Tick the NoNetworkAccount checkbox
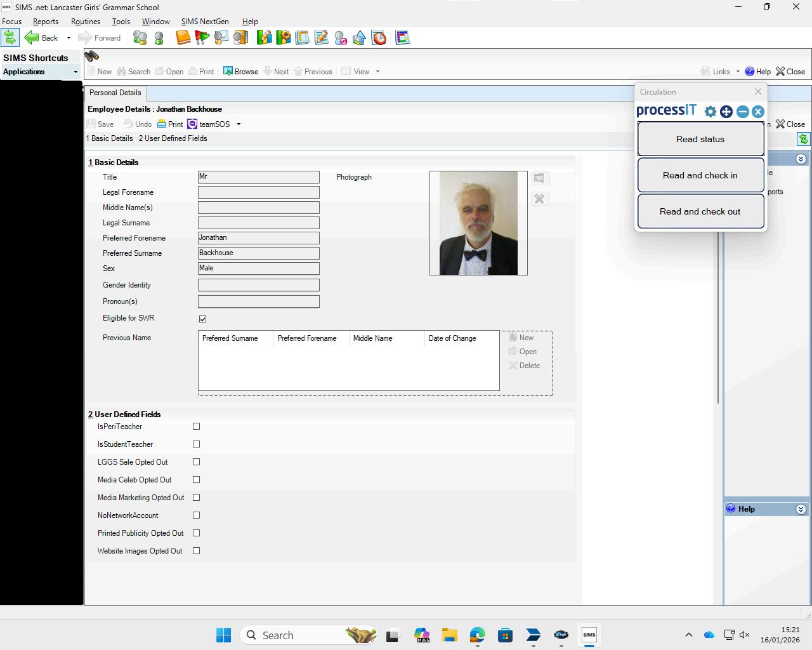The width and height of the screenshot is (812, 650). [x=196, y=515]
